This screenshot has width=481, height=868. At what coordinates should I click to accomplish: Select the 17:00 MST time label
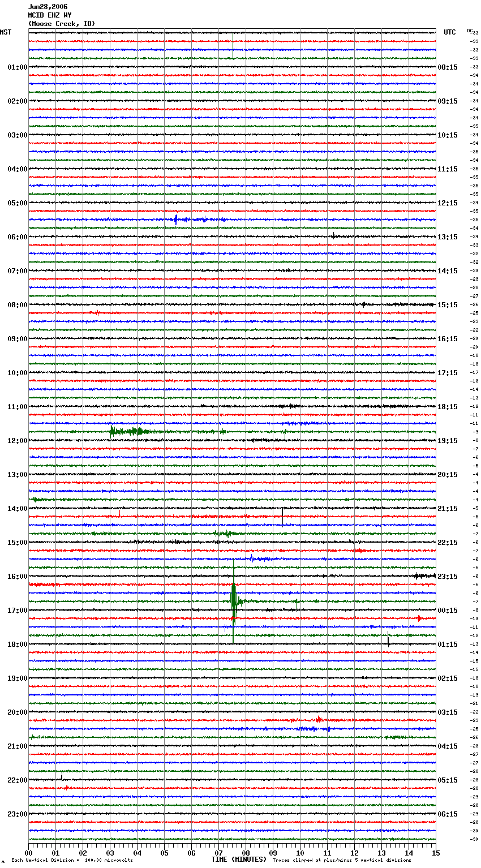coord(18,611)
